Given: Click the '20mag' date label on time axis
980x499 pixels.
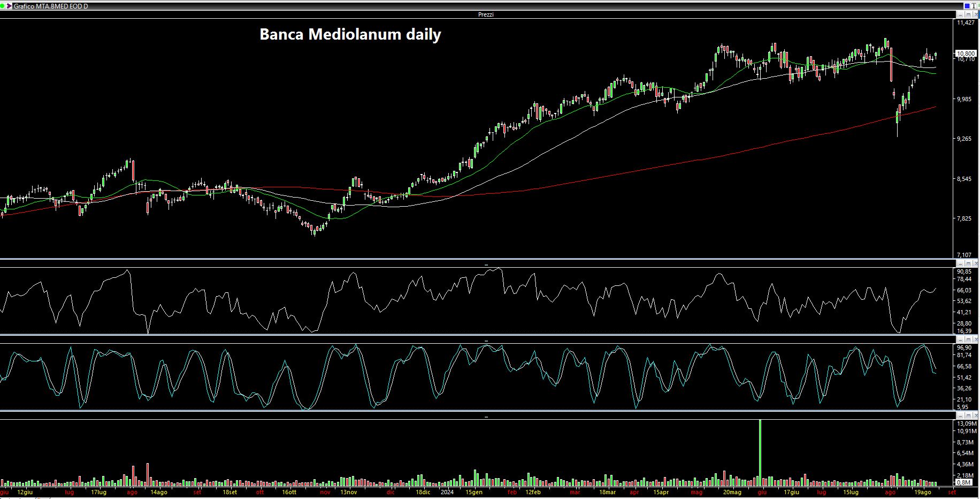Looking at the screenshot, I should pos(732,492).
